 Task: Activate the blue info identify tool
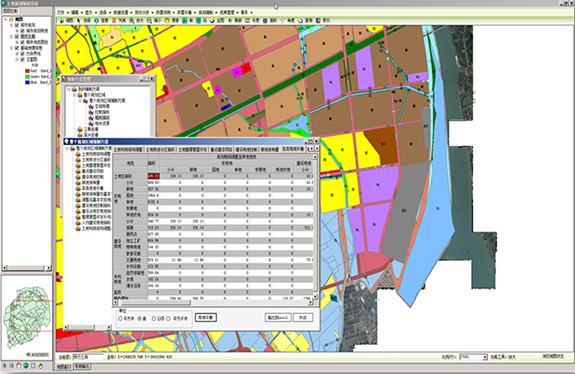click(96, 21)
